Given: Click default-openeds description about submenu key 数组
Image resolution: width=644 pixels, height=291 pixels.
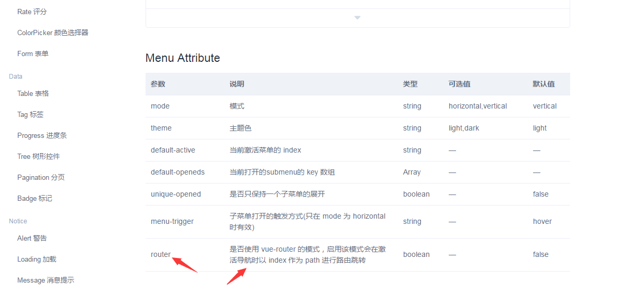Looking at the screenshot, I should pos(282,172).
